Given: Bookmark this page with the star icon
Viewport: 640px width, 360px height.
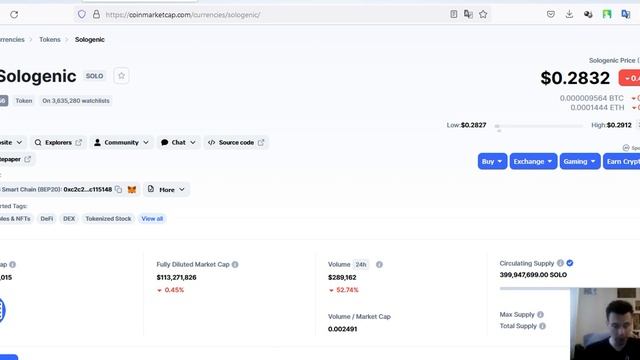Looking at the screenshot, I should click(x=483, y=14).
